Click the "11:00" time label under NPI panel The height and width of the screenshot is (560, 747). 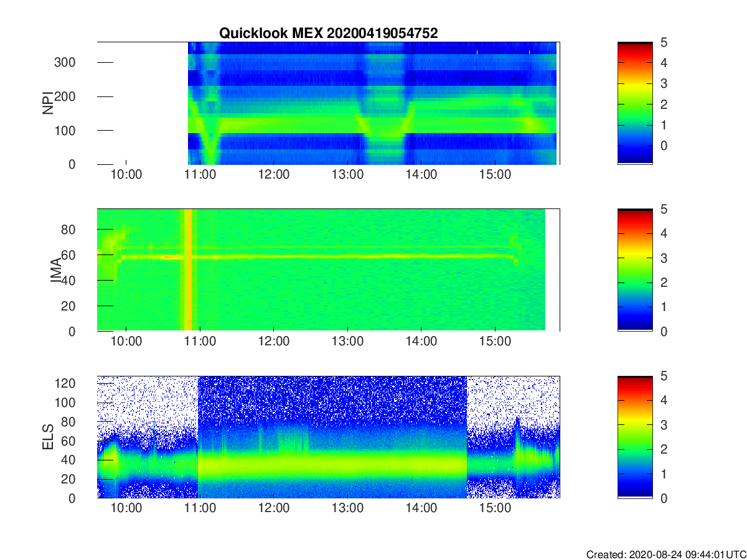(200, 175)
